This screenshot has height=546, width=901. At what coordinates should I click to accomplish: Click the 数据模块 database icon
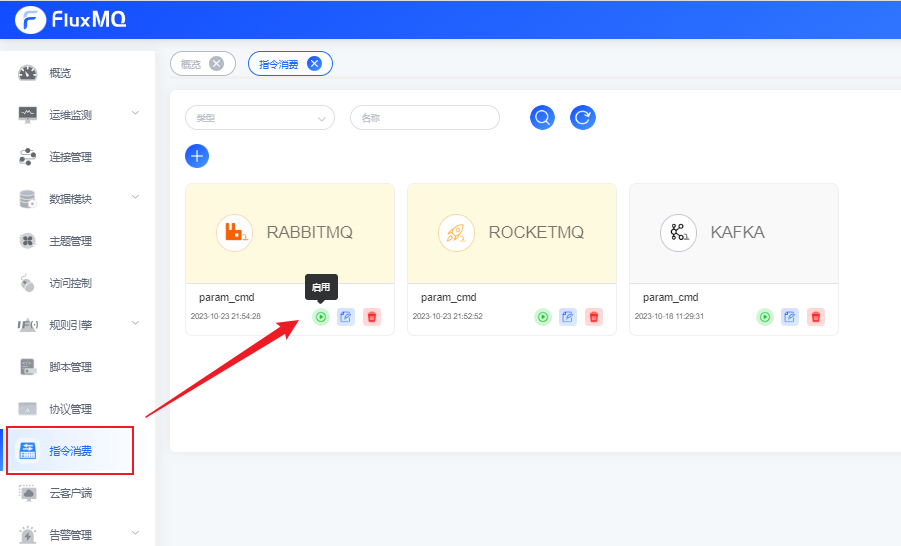[28, 199]
